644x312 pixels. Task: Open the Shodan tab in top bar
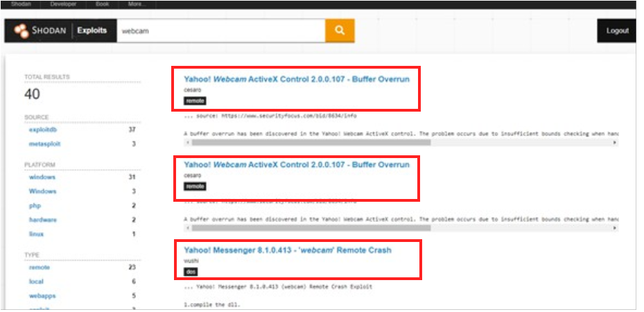tap(19, 4)
